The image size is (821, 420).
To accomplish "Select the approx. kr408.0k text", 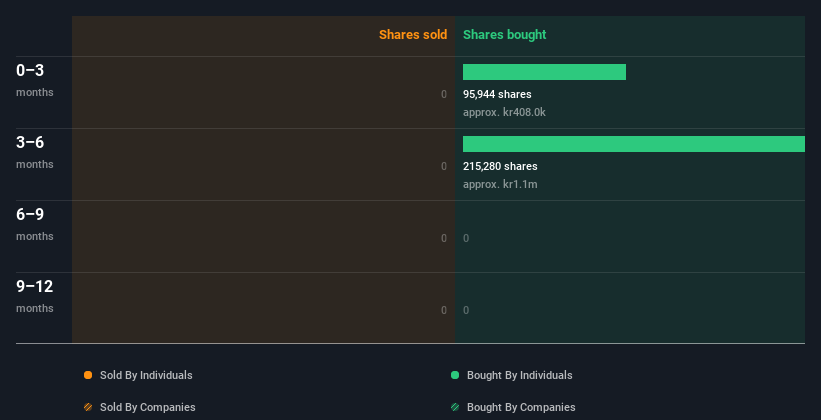I will [504, 113].
